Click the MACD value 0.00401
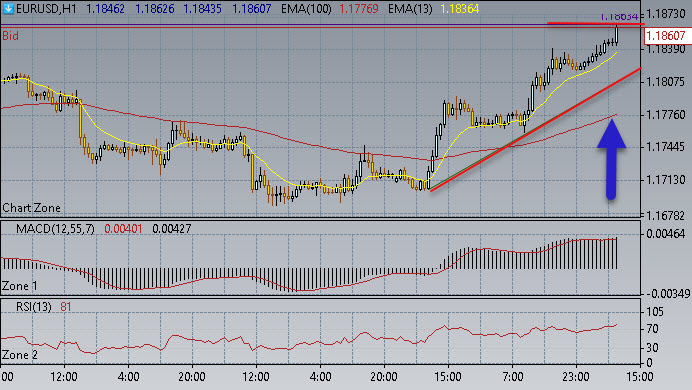 pyautogui.click(x=123, y=229)
